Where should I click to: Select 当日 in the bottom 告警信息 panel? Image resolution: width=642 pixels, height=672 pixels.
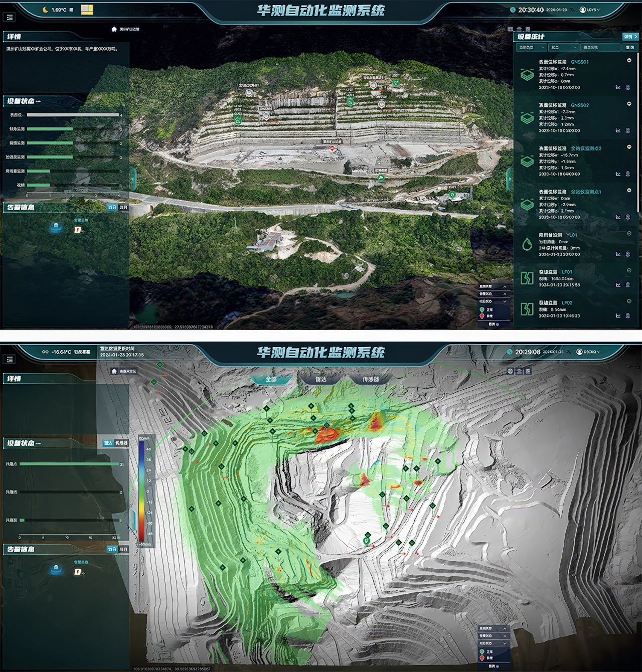point(112,549)
